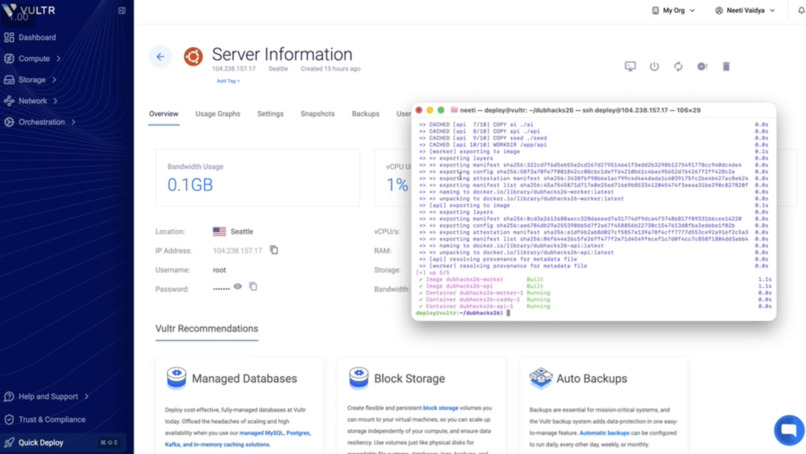Click the Vultr logo in sidebar

click(x=28, y=10)
